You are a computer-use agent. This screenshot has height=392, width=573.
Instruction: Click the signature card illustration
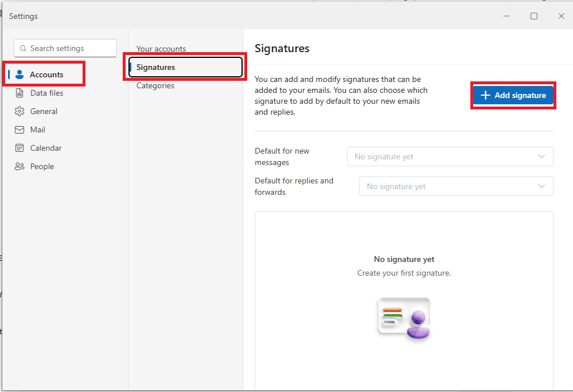pyautogui.click(x=404, y=319)
